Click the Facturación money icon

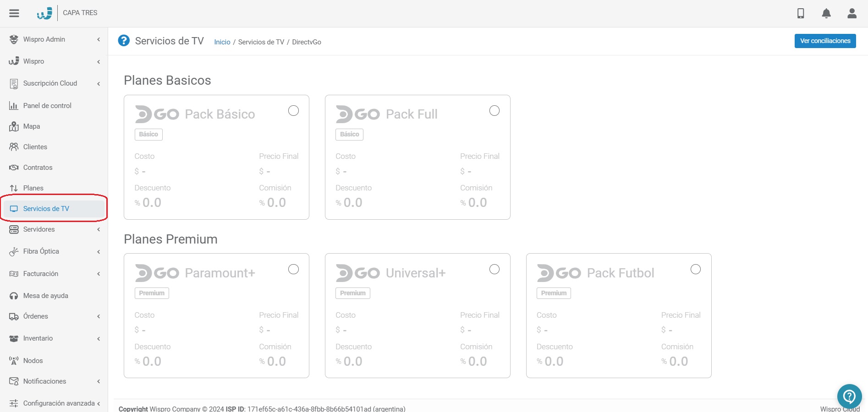(x=14, y=274)
